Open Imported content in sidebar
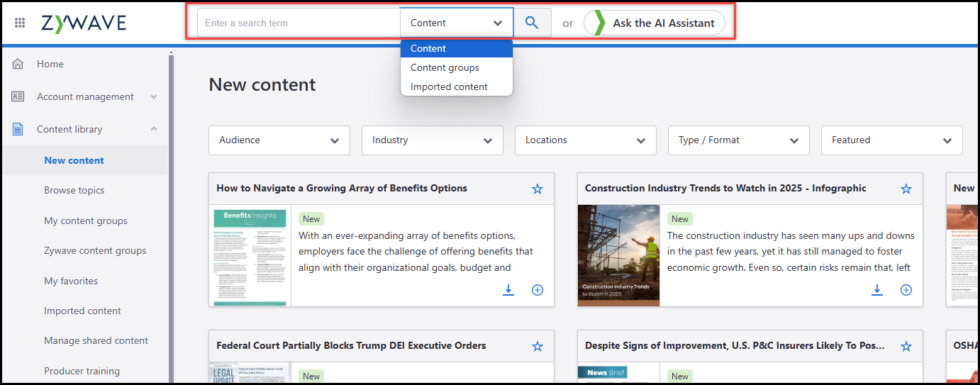Viewport: 980px width, 385px height. [x=82, y=311]
